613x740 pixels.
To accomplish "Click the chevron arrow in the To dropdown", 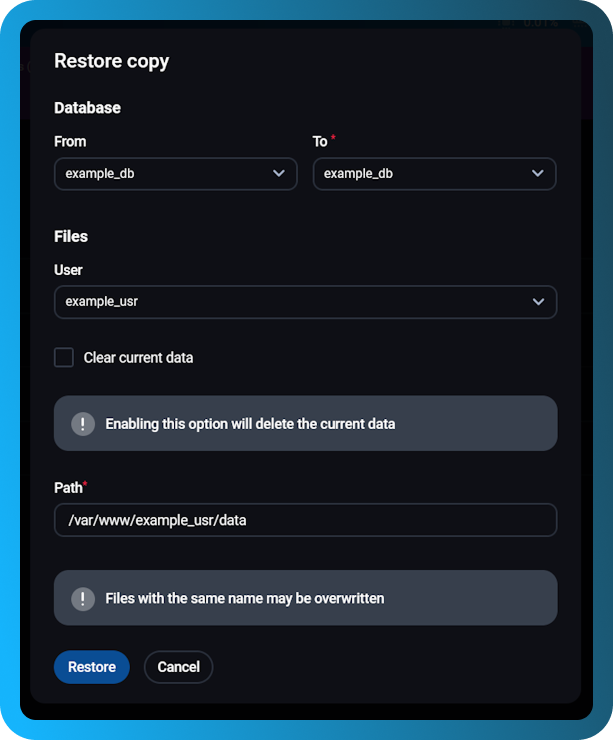I will (x=538, y=174).
